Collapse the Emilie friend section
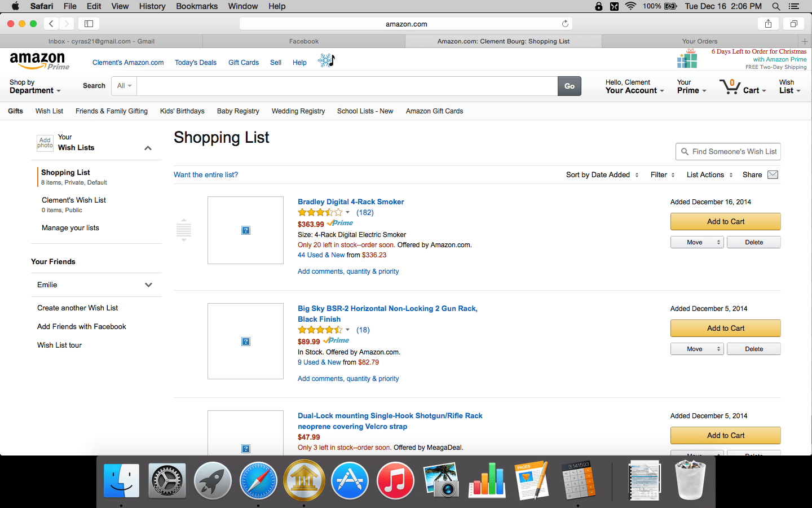The image size is (812, 508). click(x=148, y=285)
